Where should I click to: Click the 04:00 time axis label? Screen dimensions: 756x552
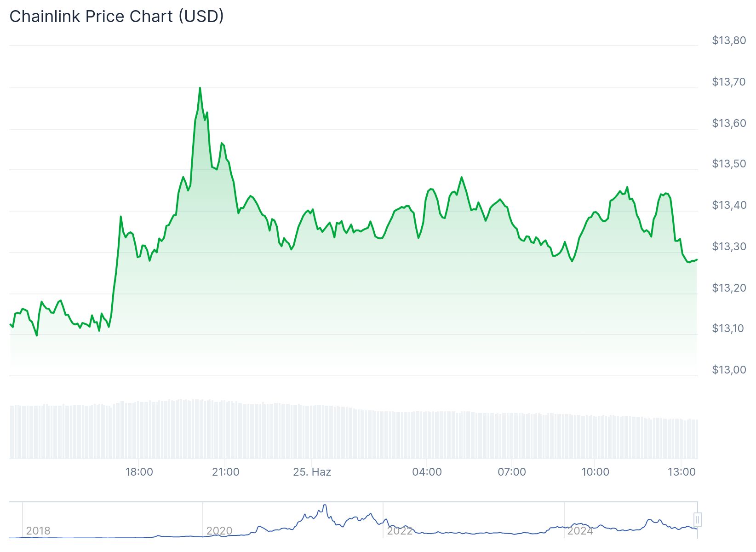(427, 472)
